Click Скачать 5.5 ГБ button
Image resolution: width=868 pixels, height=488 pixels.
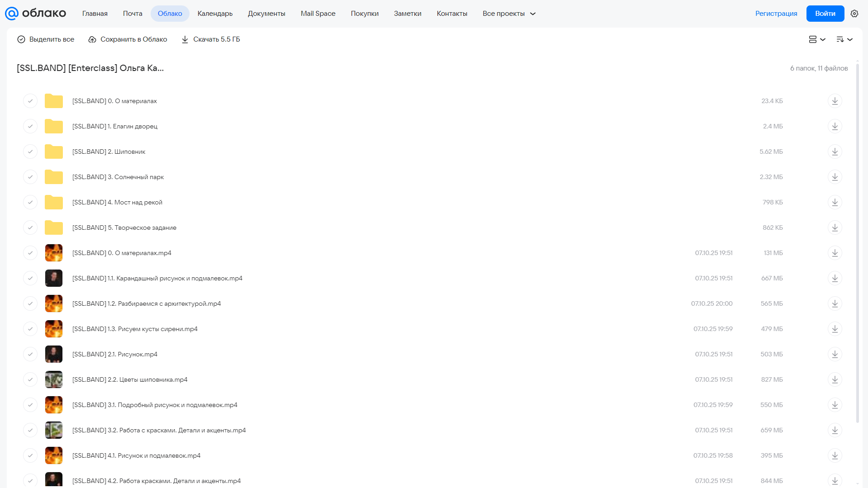point(211,39)
